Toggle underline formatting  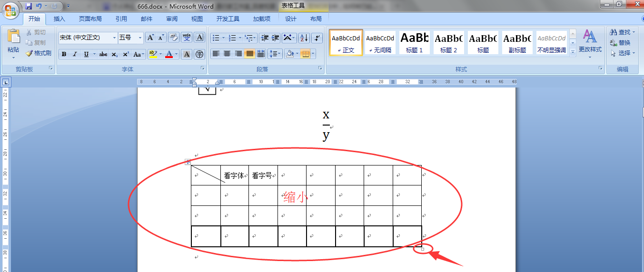(x=86, y=54)
